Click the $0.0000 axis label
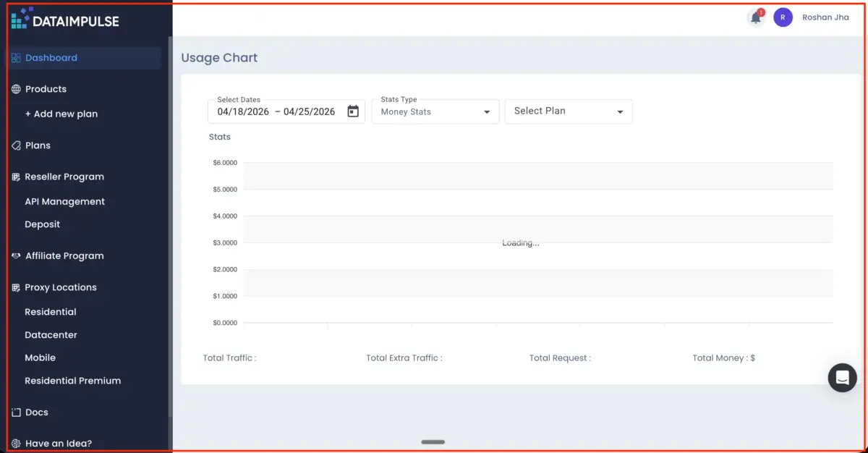Screen dimensions: 868x453 (225, 323)
